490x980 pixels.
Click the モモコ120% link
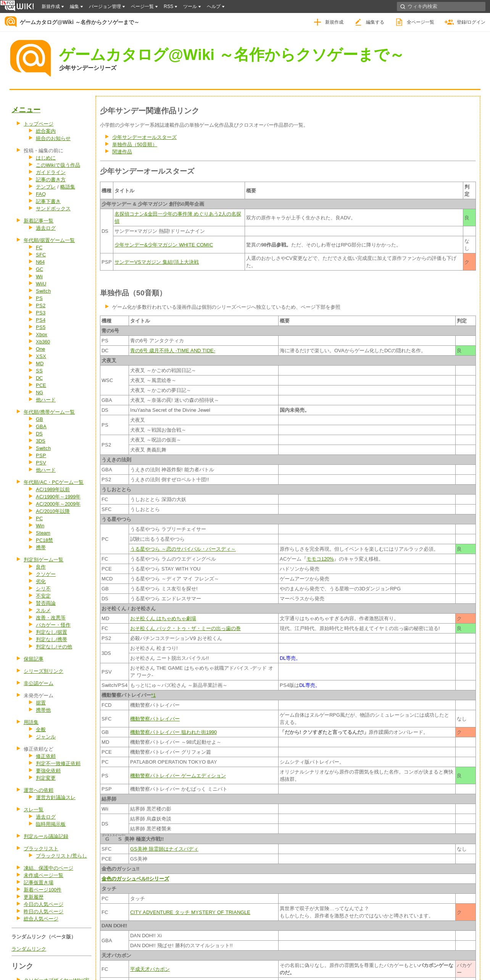(320, 559)
